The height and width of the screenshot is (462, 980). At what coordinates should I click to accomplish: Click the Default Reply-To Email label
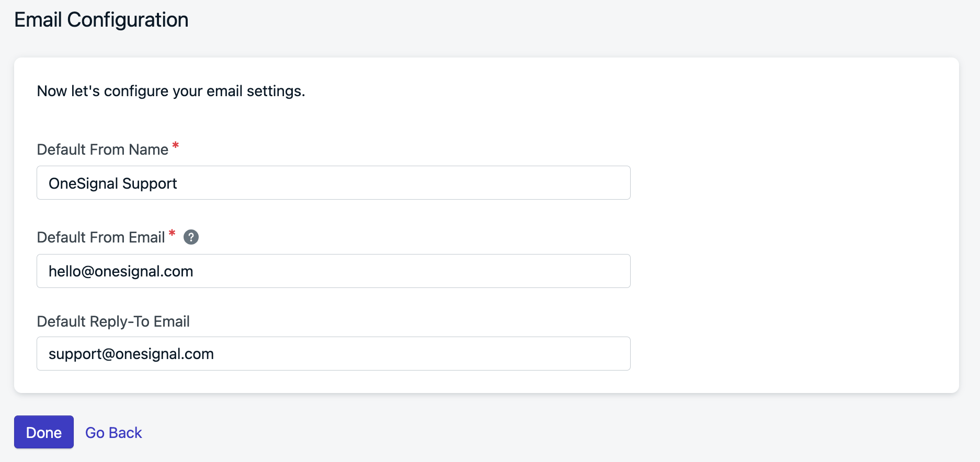coord(113,321)
